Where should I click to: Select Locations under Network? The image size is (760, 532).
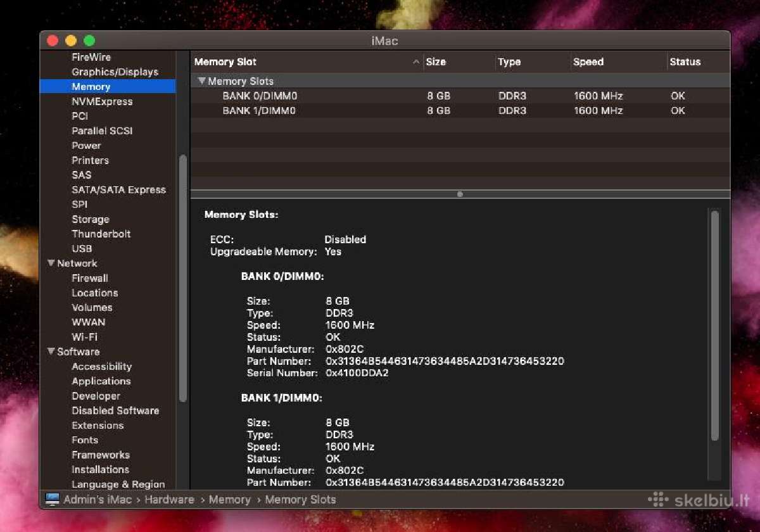pos(94,293)
